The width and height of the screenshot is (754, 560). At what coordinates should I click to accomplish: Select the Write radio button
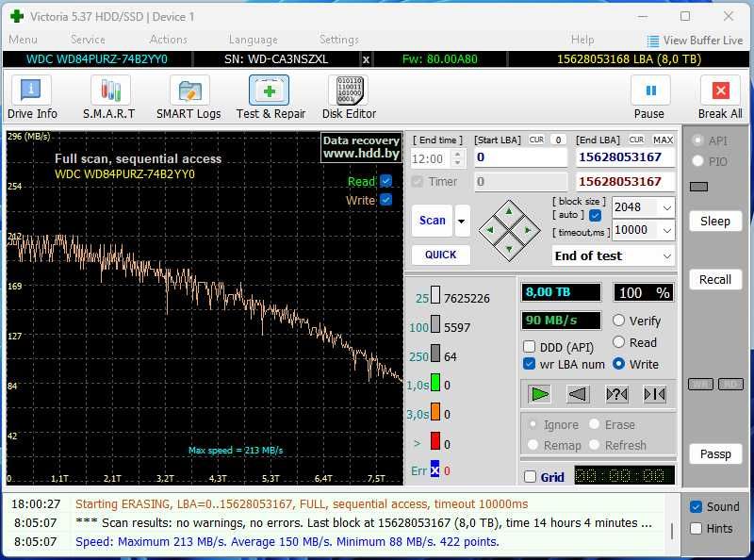[619, 364]
